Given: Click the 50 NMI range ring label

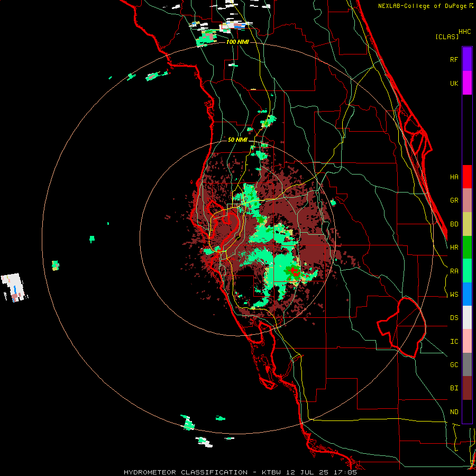Looking at the screenshot, I should pyautogui.click(x=237, y=140).
